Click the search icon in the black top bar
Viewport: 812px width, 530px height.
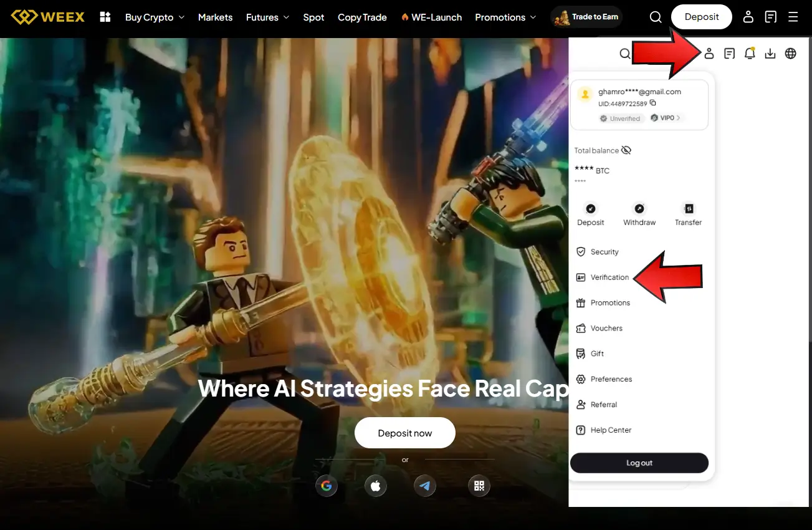click(x=656, y=17)
